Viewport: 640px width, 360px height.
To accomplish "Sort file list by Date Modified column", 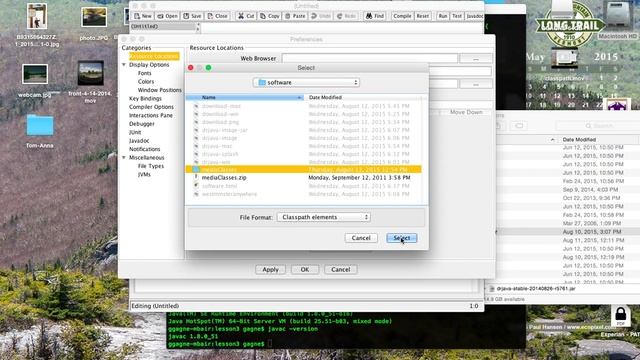I will coord(363,98).
